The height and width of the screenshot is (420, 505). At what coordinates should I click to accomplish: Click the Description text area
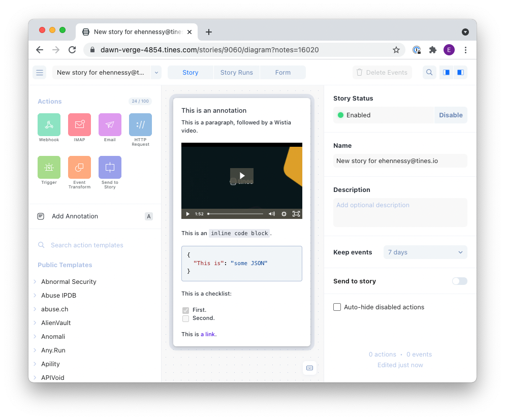[x=400, y=212]
